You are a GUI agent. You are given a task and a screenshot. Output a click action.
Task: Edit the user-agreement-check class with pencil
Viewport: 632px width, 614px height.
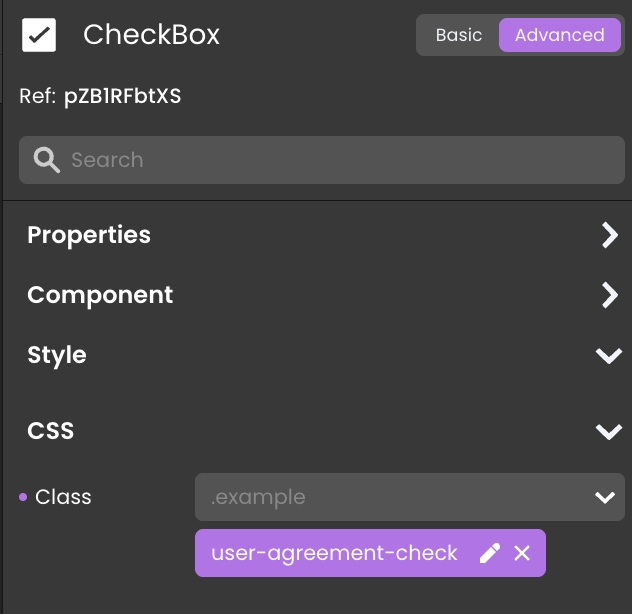(x=490, y=553)
